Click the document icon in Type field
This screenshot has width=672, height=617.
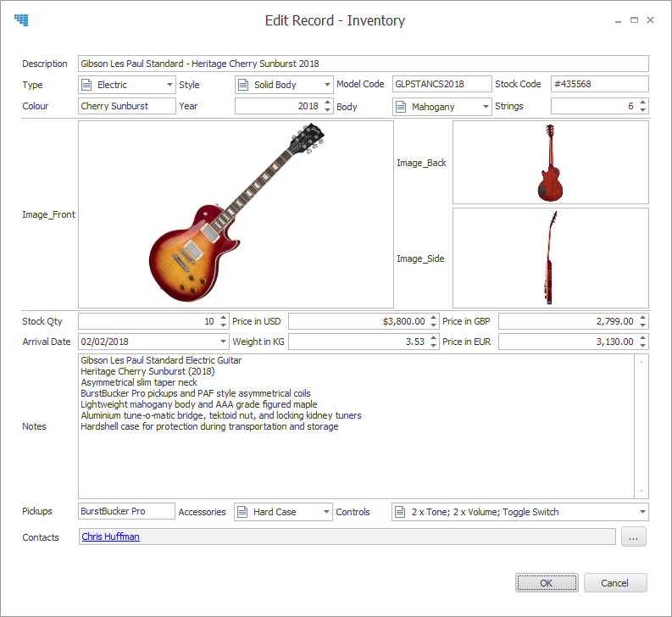click(x=86, y=85)
